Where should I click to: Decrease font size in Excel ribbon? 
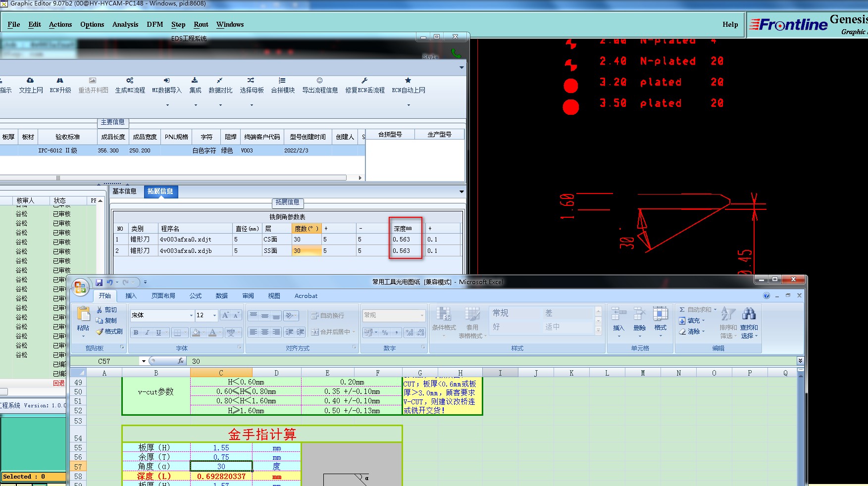236,315
